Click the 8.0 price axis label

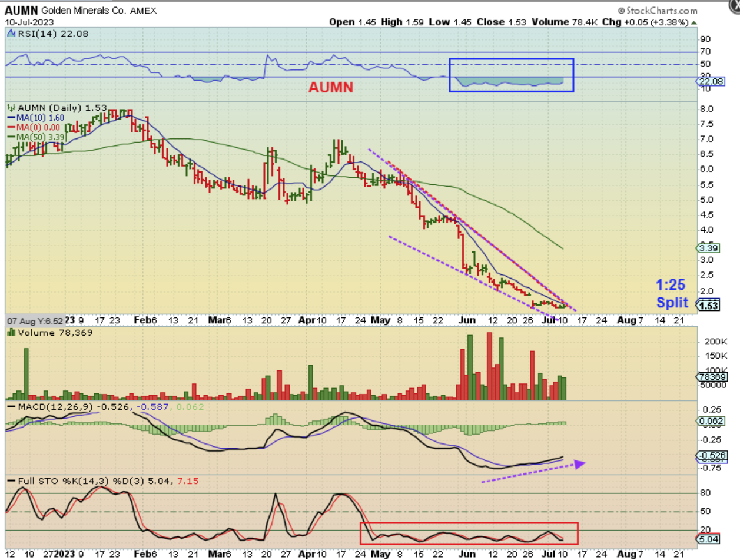point(707,109)
